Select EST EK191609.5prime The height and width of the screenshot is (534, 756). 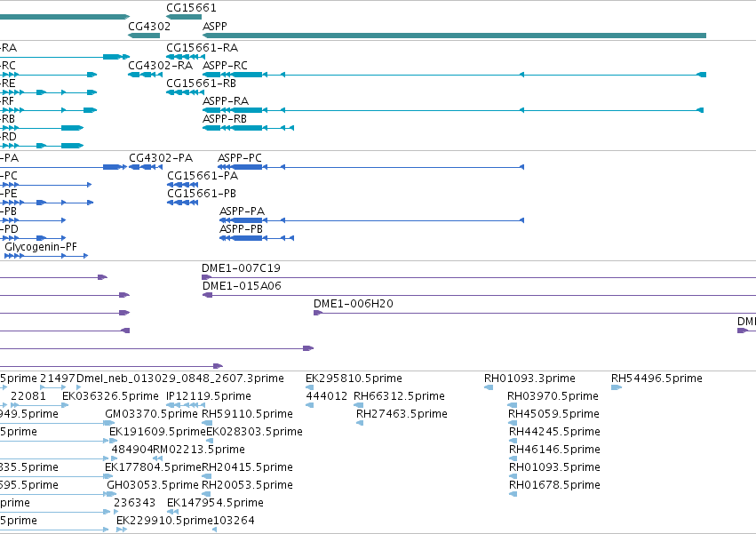pos(158,432)
